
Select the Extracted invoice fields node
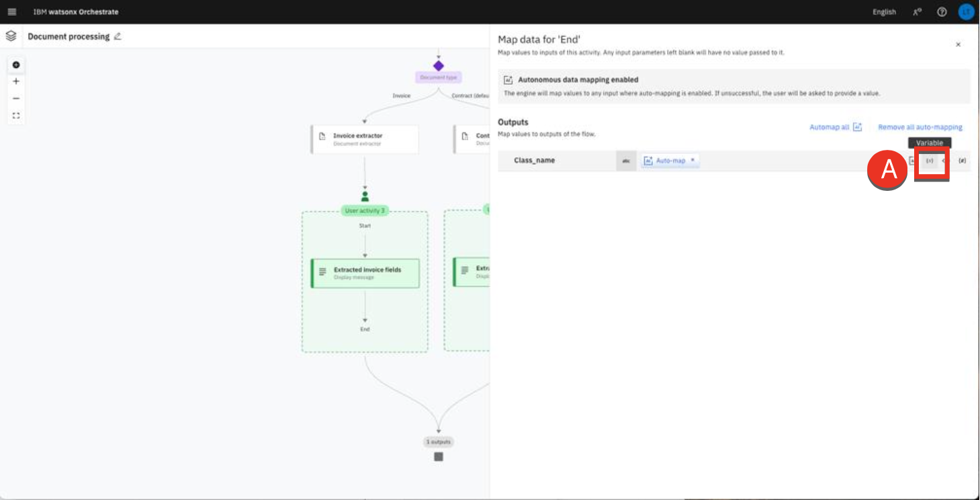[365, 273]
